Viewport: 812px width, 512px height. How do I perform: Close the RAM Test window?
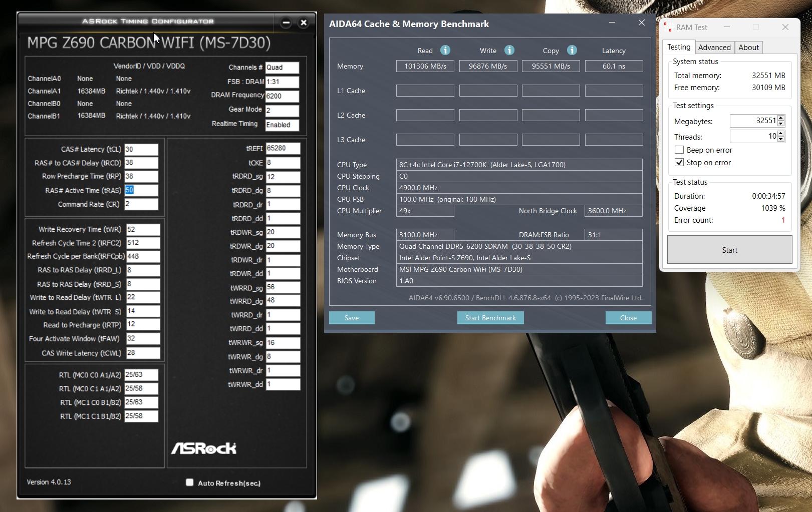click(785, 27)
